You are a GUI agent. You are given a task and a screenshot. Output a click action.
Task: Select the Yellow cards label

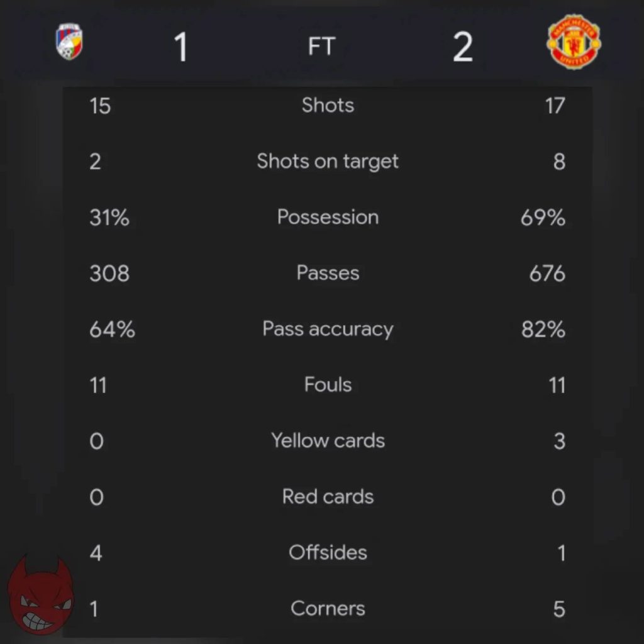[x=328, y=440]
